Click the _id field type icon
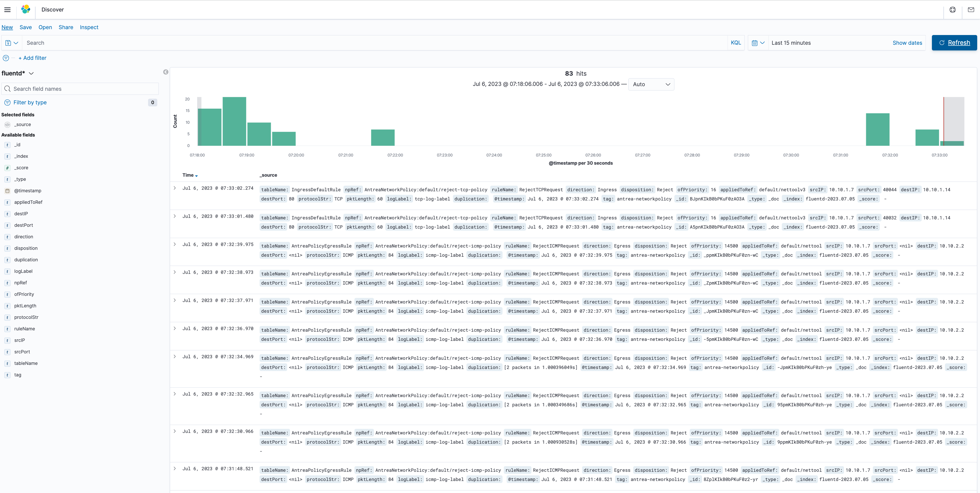Image resolution: width=980 pixels, height=493 pixels. pyautogui.click(x=7, y=145)
